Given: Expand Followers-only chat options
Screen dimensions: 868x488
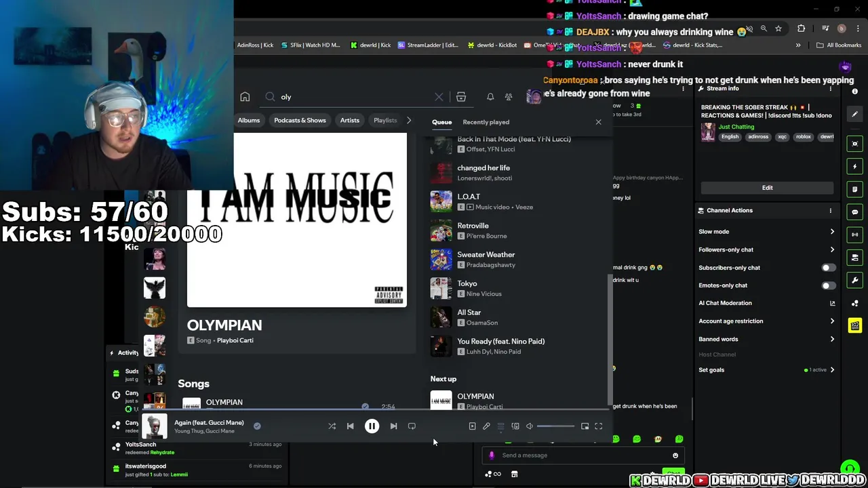Looking at the screenshot, I should [x=832, y=249].
